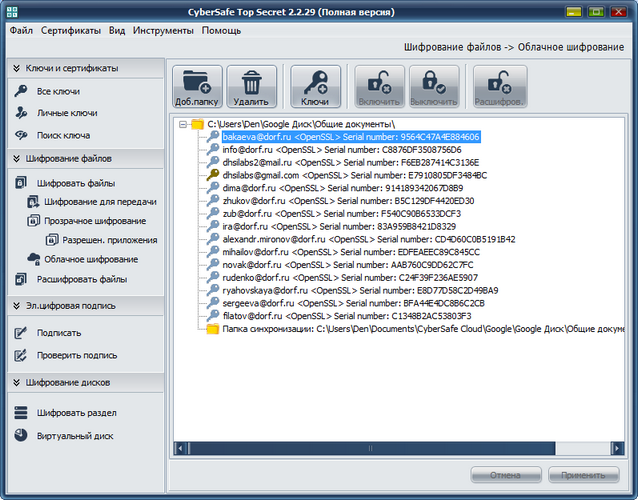Viewport: 638px width, 500px height.
Task: Click the yellow minimize window button
Action: tap(574, 12)
